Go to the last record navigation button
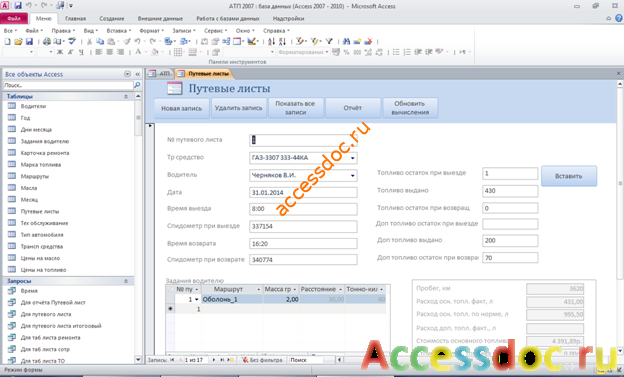Screen dimensions: 624x377 click(222, 360)
